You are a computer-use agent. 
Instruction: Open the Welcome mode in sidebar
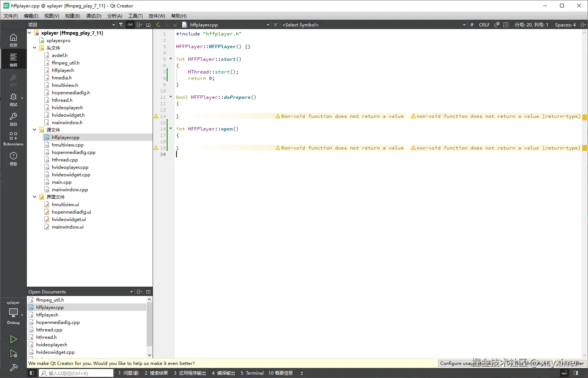pos(13,40)
